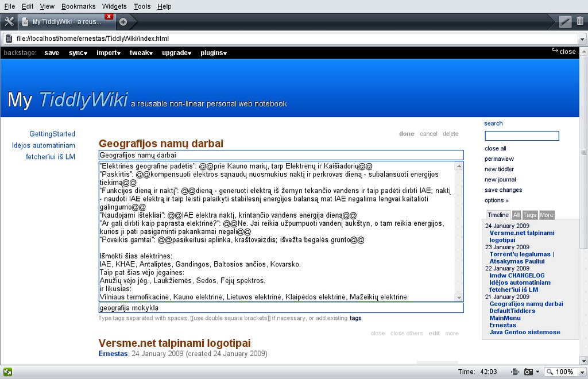
Task: Click save changes in sidebar
Action: (503, 190)
